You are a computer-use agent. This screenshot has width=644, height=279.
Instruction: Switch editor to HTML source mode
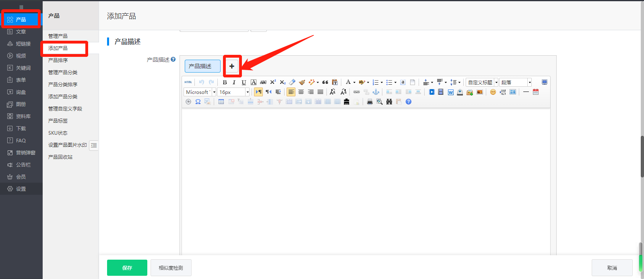click(x=188, y=82)
